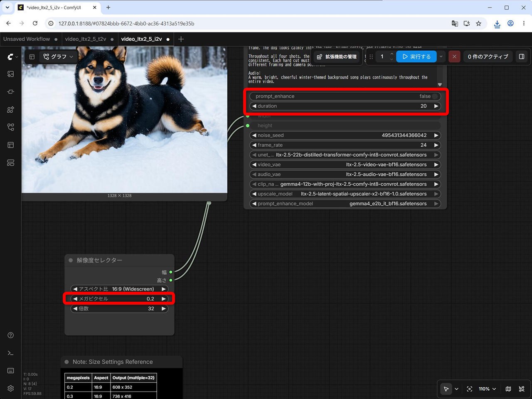Go back in browser history
This screenshot has width=532, height=399.
(x=9, y=24)
